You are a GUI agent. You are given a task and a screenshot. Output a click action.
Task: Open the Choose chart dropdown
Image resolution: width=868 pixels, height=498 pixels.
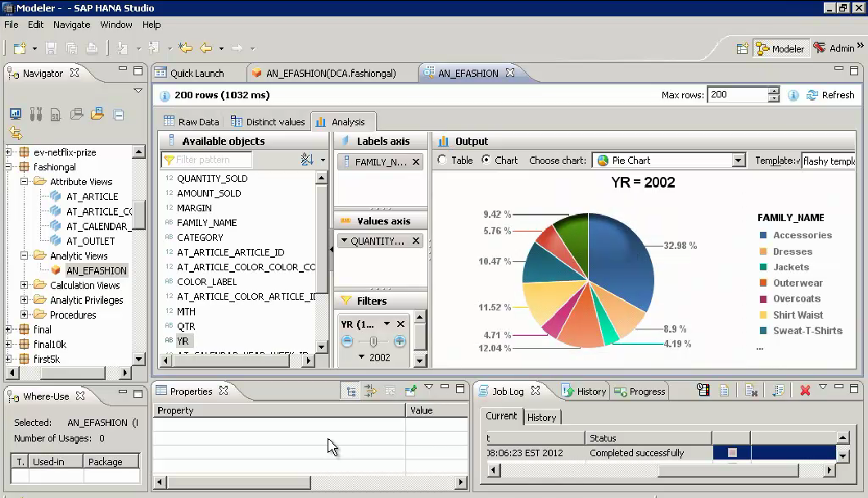coord(738,161)
